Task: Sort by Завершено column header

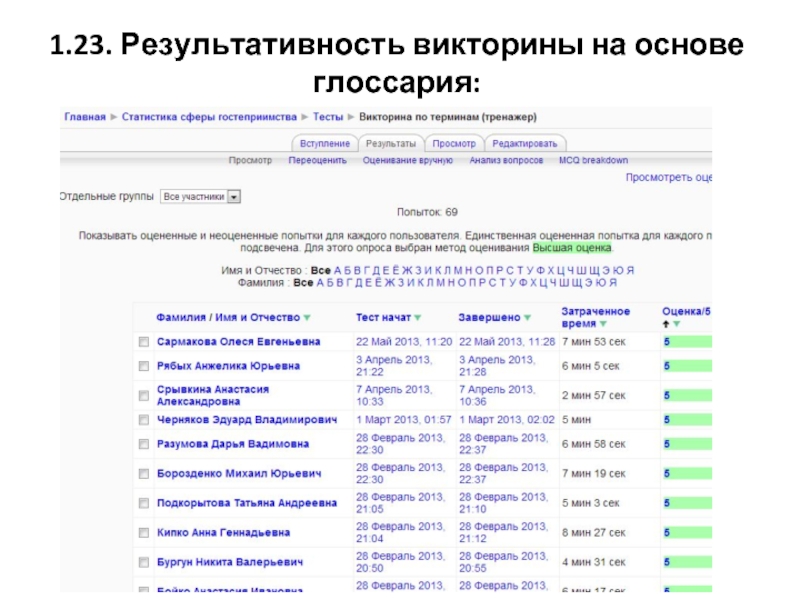Action: click(x=489, y=318)
